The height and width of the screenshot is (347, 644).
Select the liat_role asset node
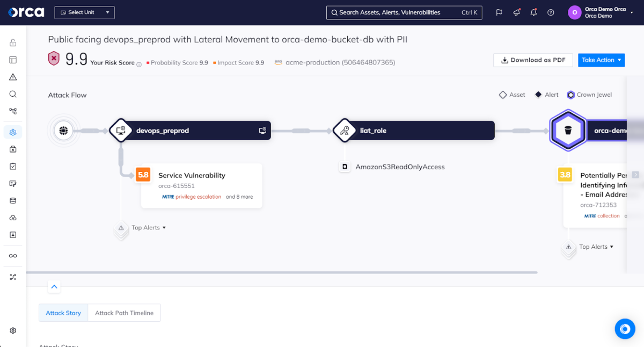[413, 131]
